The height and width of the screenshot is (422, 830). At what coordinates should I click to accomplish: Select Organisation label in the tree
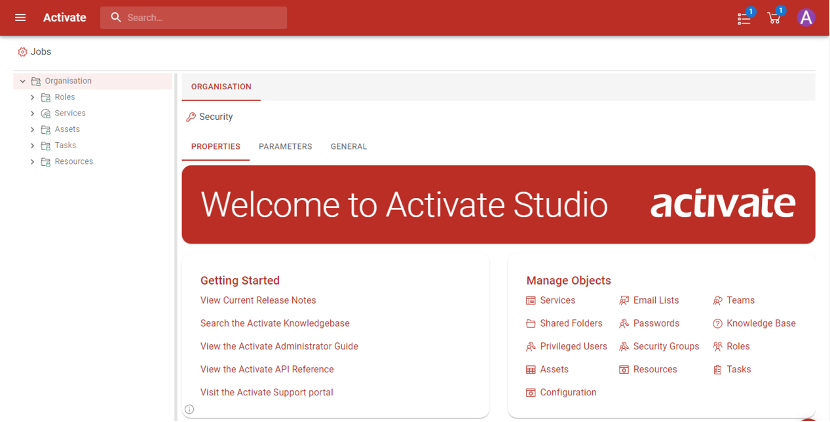click(x=68, y=81)
